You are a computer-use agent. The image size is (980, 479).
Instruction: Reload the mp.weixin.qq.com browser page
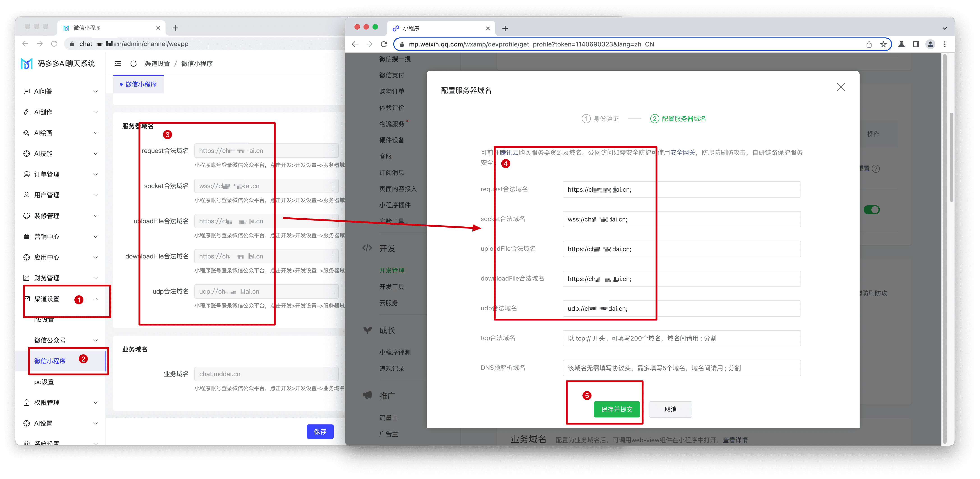pyautogui.click(x=384, y=44)
